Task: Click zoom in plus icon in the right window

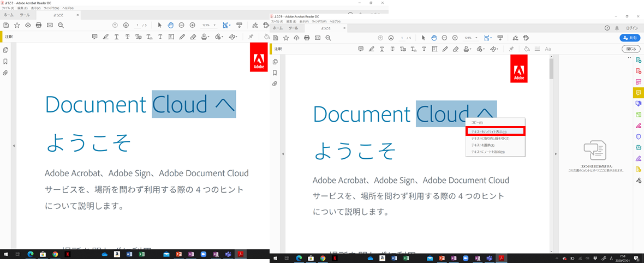Action: [455, 38]
